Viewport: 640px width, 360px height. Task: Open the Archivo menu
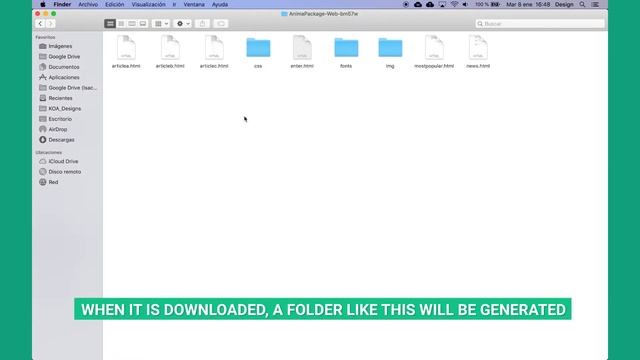88,4
